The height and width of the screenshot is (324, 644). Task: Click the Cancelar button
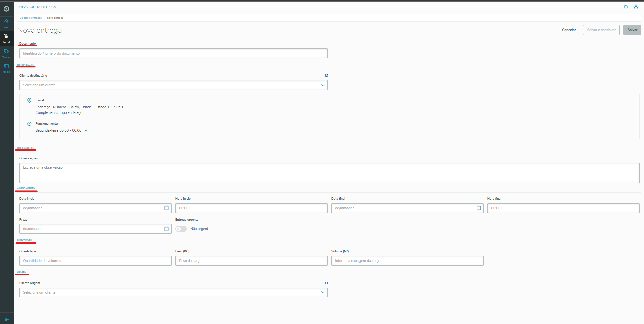pyautogui.click(x=569, y=30)
